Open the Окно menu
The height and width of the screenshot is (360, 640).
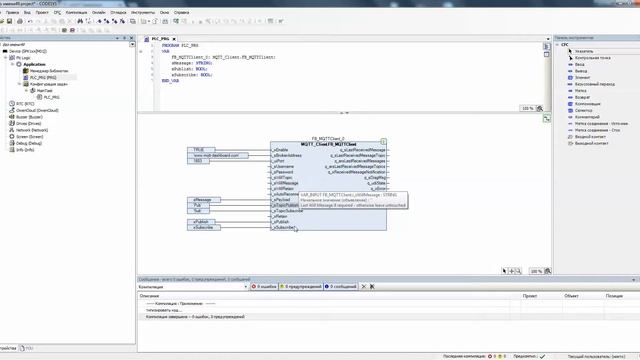point(164,13)
